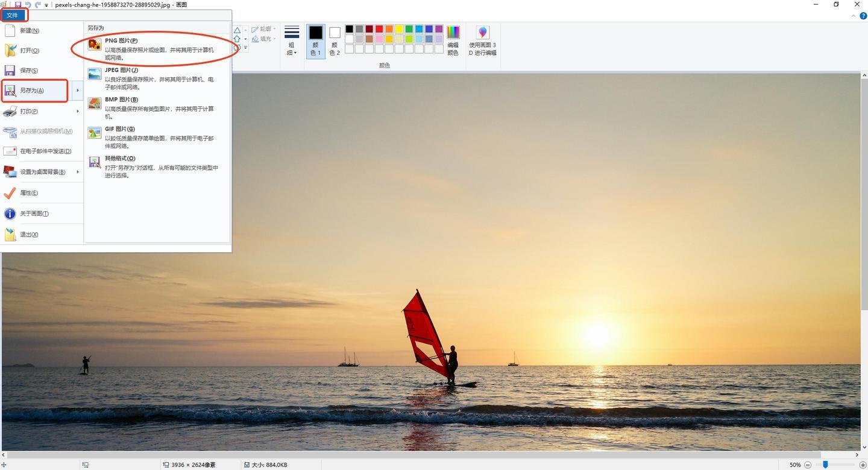Open image 属性 properties
868x470 pixels.
pyautogui.click(x=28, y=193)
